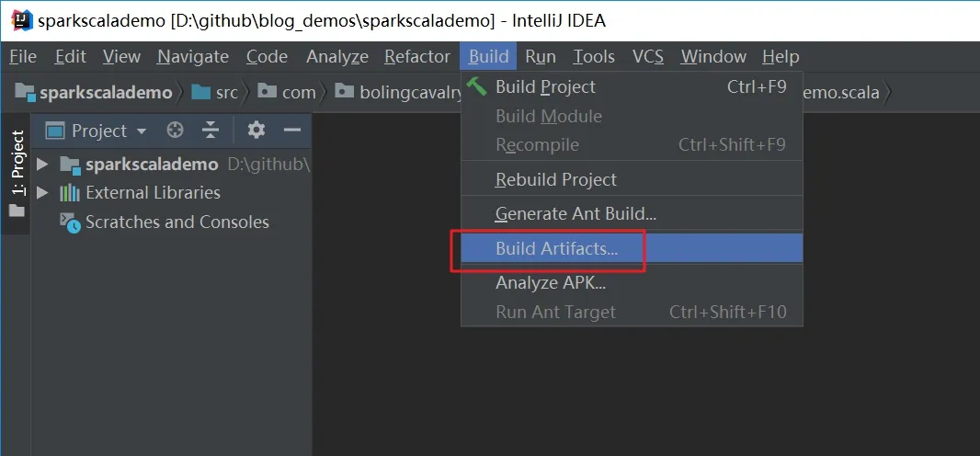The width and height of the screenshot is (980, 456).
Task: Select Build Artifacts menu item
Action: [556, 248]
